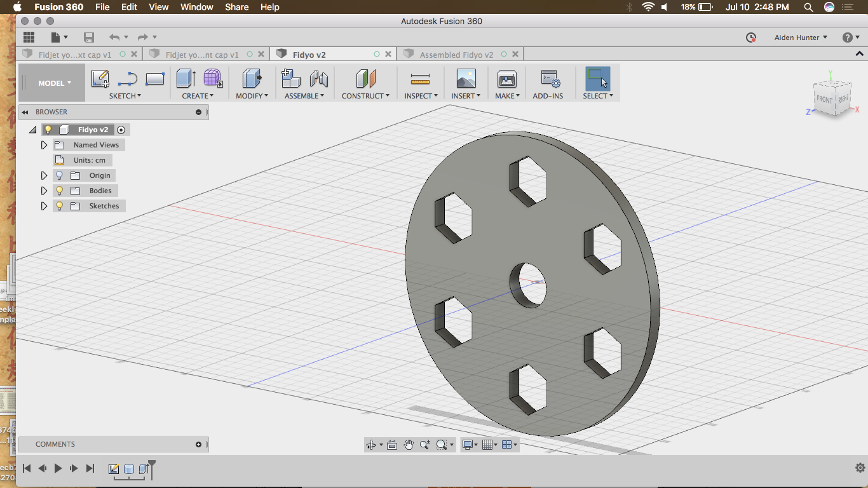The height and width of the screenshot is (488, 868).
Task: Open the Share menu in menu bar
Action: [237, 7]
